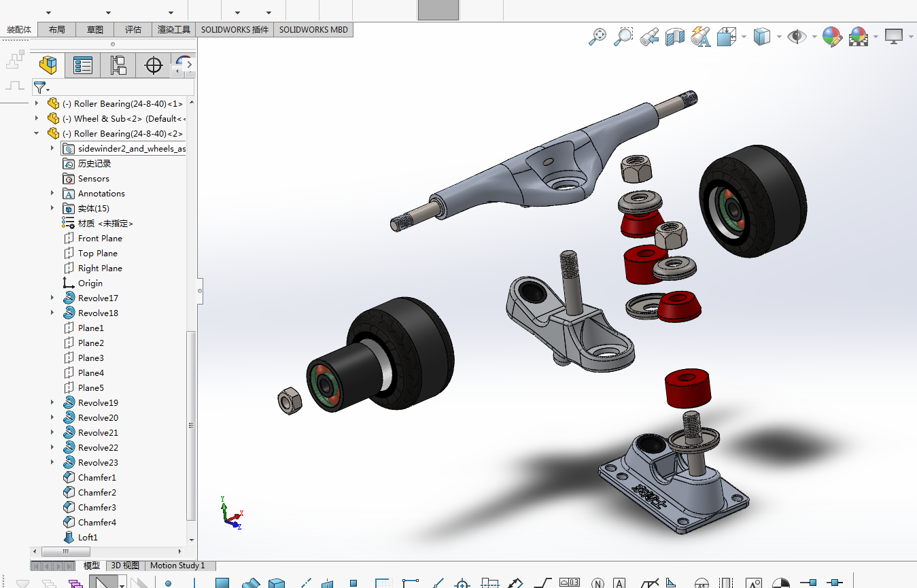This screenshot has height=588, width=917.
Task: Open the FeatureManager design tree tab
Action: pyautogui.click(x=48, y=65)
